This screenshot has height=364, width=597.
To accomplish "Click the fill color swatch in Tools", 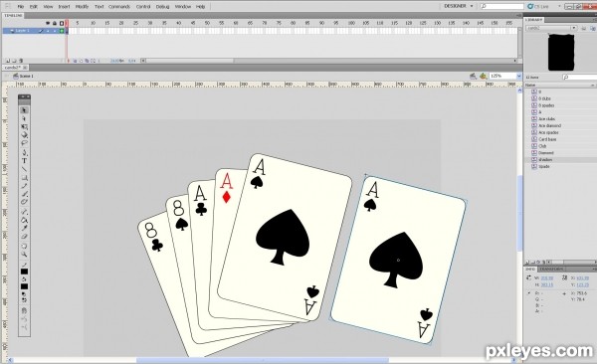I will 24,286.
